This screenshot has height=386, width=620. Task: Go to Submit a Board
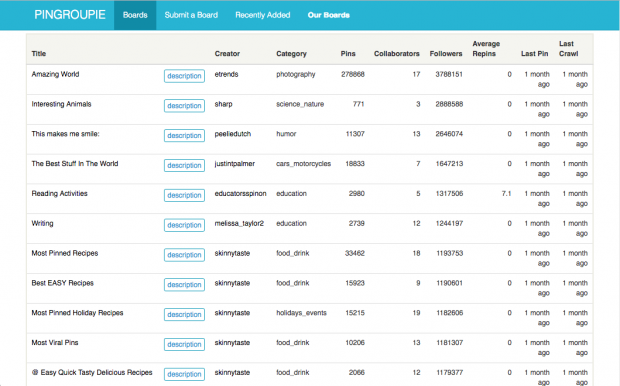(x=191, y=15)
